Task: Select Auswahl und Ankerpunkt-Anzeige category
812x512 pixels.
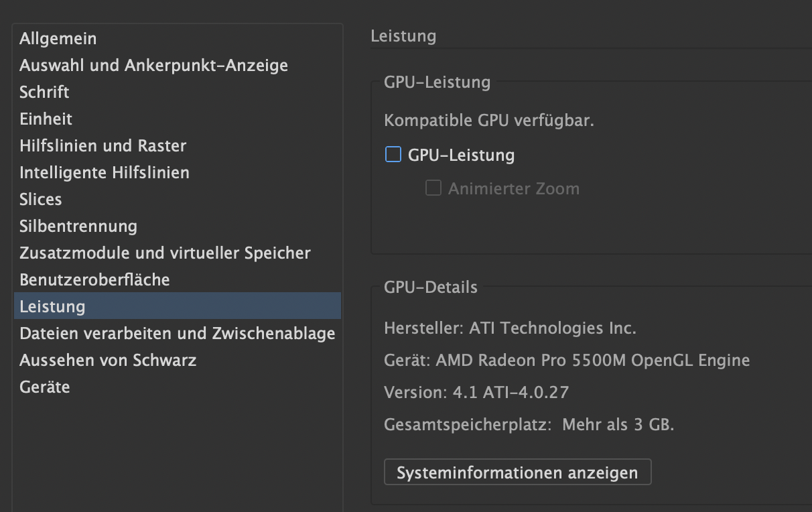Action: (153, 66)
